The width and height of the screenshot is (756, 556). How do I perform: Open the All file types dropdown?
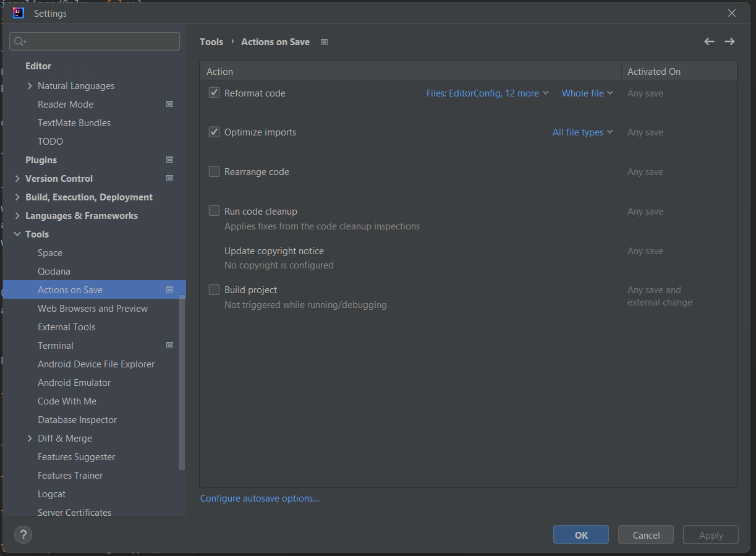582,132
